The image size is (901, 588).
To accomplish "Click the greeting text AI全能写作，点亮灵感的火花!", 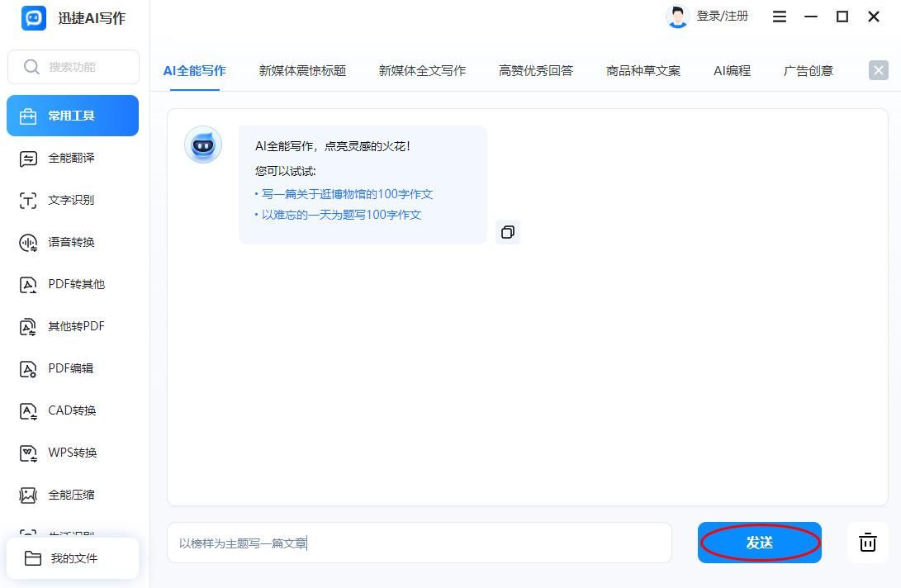I will tap(333, 146).
